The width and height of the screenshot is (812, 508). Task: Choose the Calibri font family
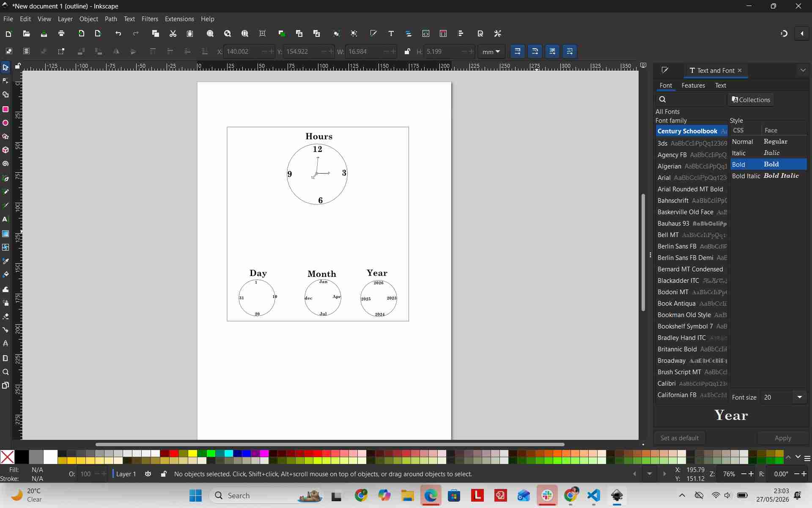[691, 384]
